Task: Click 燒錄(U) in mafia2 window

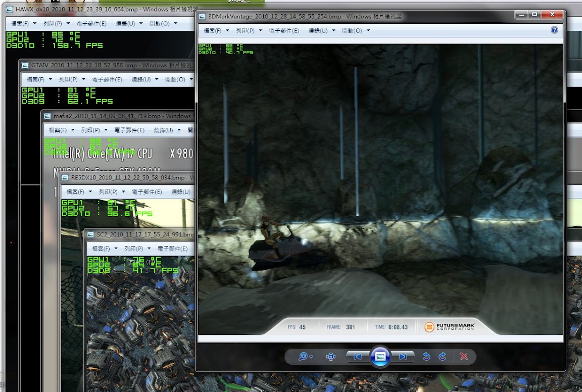Action: [x=163, y=130]
